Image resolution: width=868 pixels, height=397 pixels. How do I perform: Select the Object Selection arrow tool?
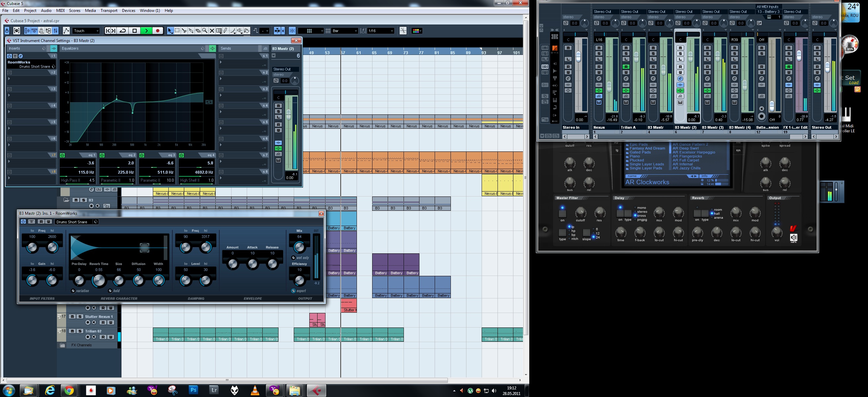[170, 31]
